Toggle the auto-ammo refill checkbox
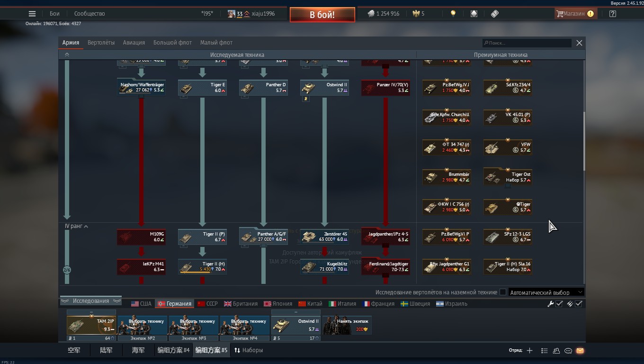This screenshot has height=364, width=644. tap(579, 304)
